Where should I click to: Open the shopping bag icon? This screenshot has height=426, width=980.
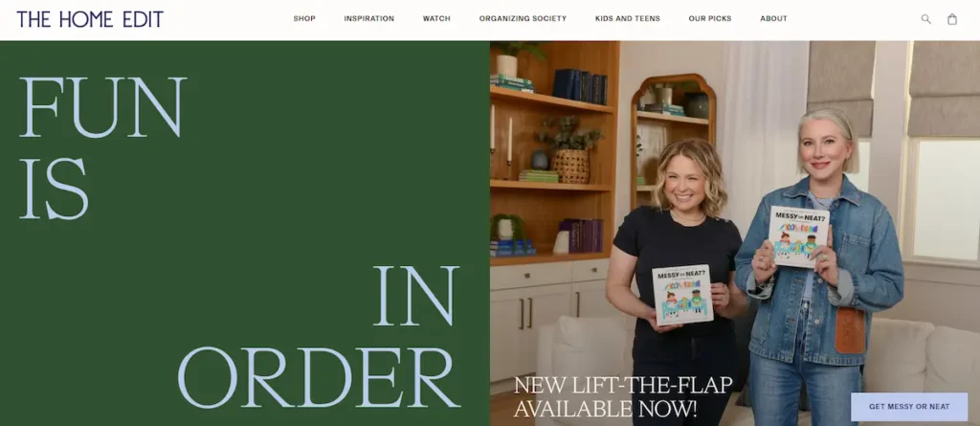click(952, 19)
